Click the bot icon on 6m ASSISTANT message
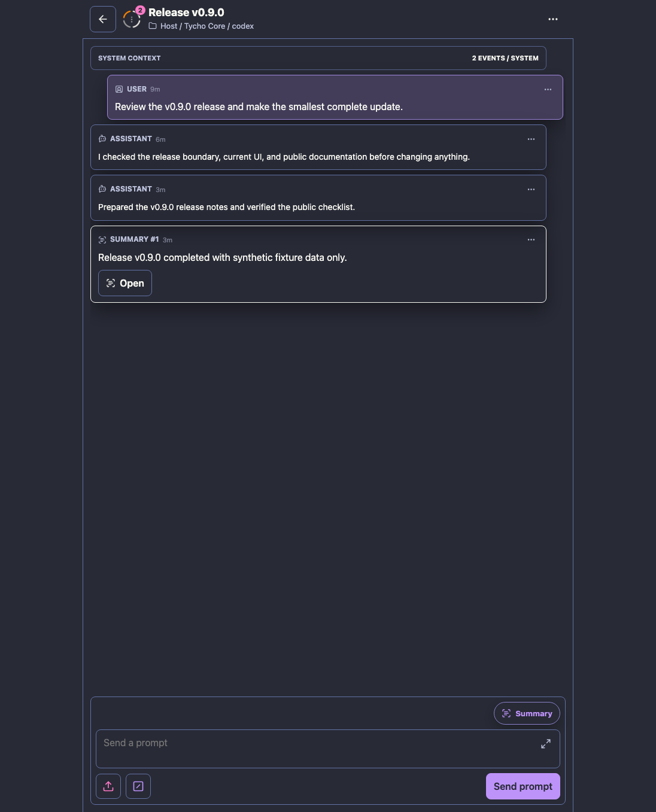This screenshot has width=656, height=812. tap(102, 139)
